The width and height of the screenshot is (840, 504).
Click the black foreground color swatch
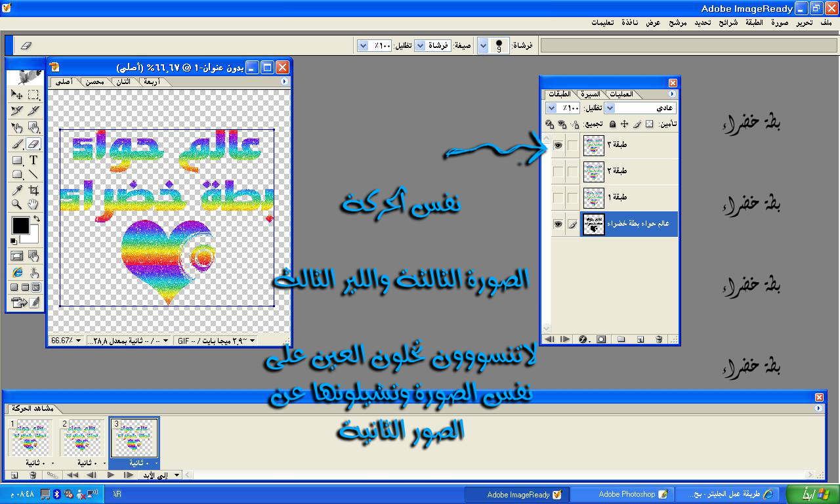click(20, 226)
